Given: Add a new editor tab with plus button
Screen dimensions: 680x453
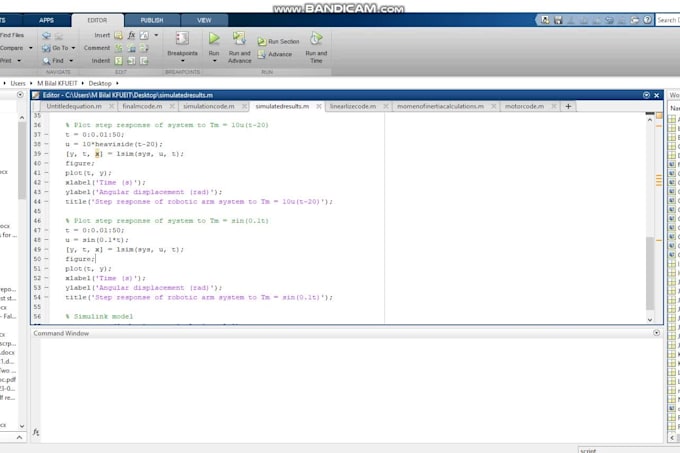Looking at the screenshot, I should pos(568,105).
